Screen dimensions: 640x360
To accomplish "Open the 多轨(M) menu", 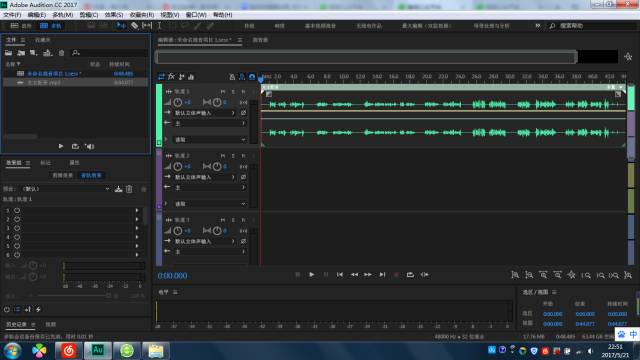I will click(x=62, y=15).
